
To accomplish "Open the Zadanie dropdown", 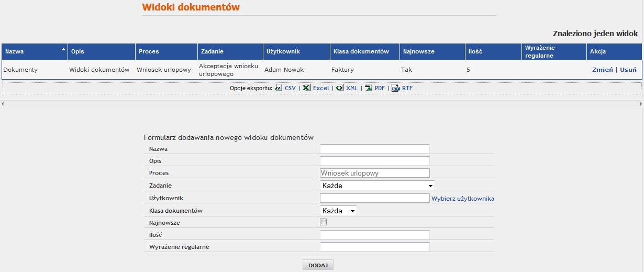I will tap(377, 186).
